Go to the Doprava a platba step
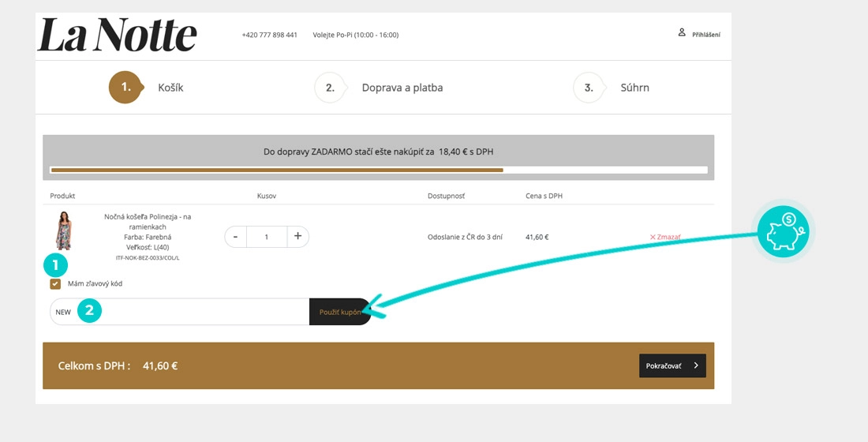This screenshot has height=442, width=868. (x=402, y=88)
